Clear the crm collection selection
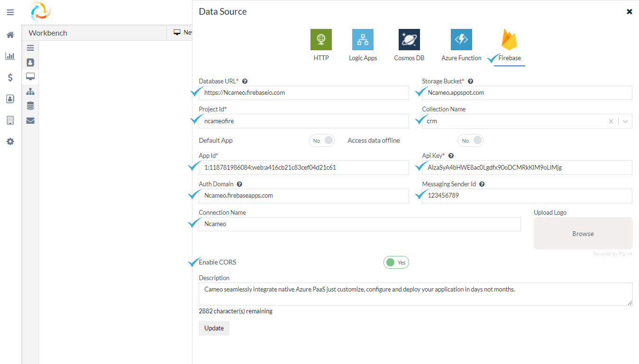 611,121
